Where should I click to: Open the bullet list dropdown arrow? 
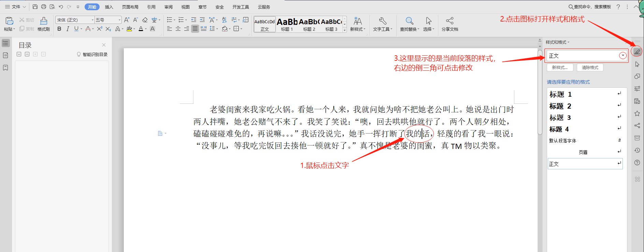pos(175,20)
